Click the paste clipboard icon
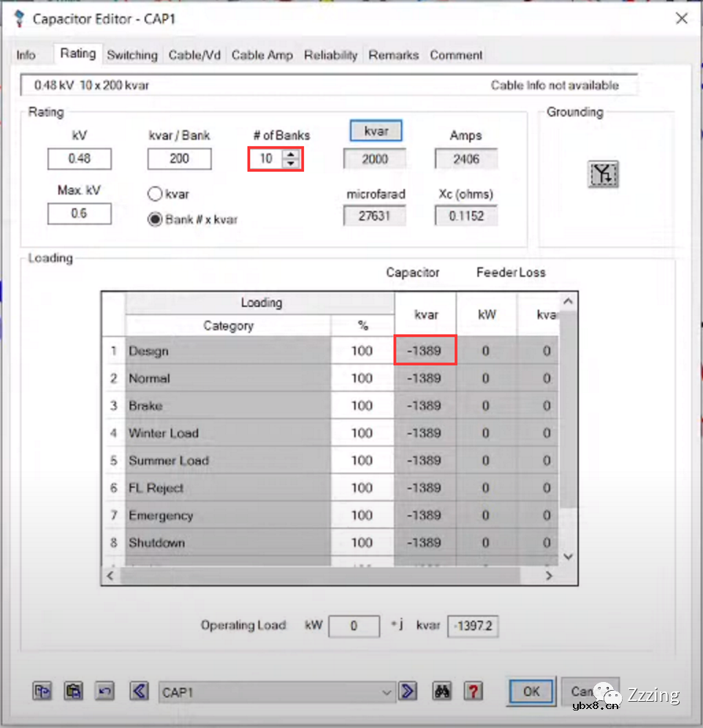Image resolution: width=703 pixels, height=728 pixels. pyautogui.click(x=73, y=691)
